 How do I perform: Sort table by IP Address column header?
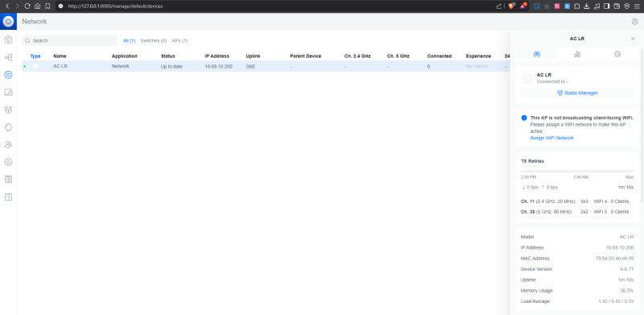(217, 56)
